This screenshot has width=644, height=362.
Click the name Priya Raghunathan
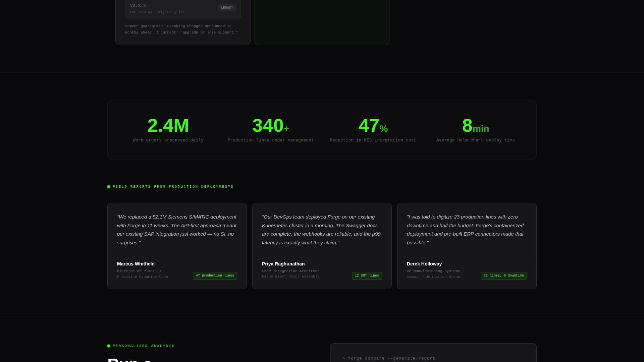283,264
